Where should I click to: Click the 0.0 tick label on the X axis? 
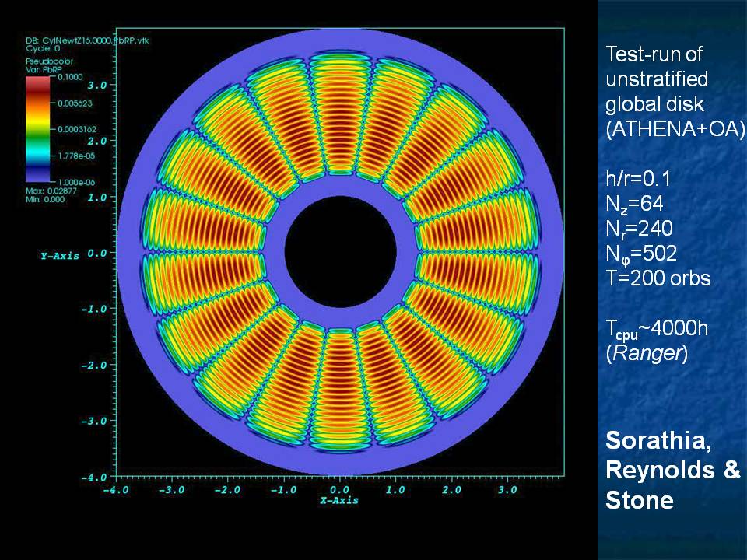(x=339, y=490)
